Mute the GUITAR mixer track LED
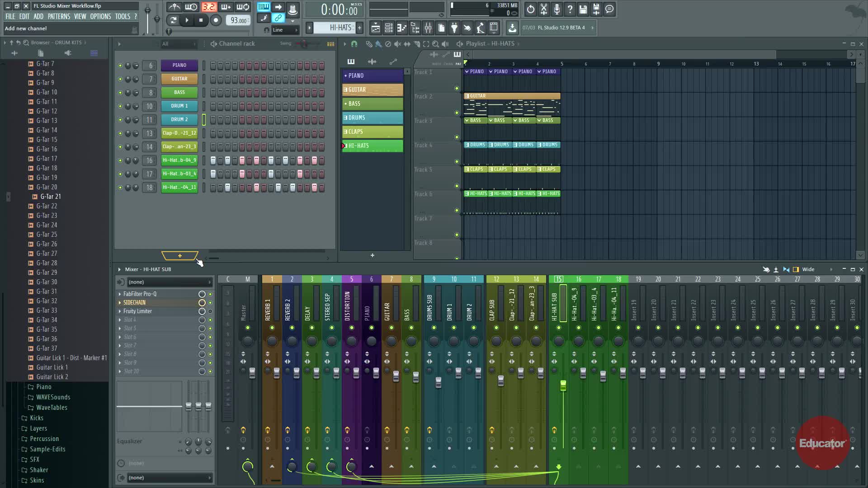This screenshot has width=868, height=488. [x=392, y=328]
